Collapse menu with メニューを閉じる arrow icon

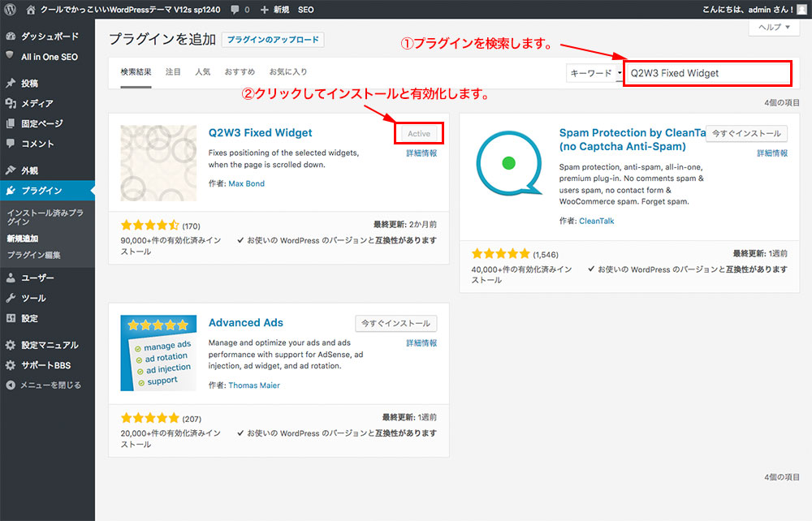11,385
